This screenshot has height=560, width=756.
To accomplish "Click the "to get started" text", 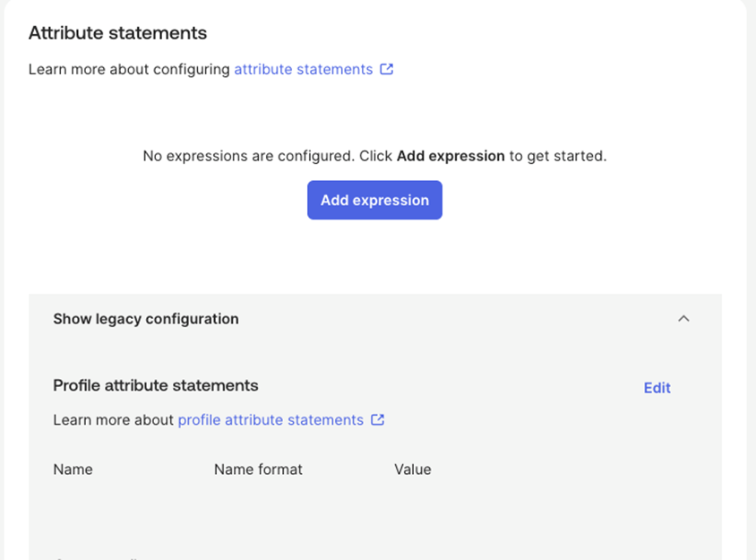I will pyautogui.click(x=558, y=156).
